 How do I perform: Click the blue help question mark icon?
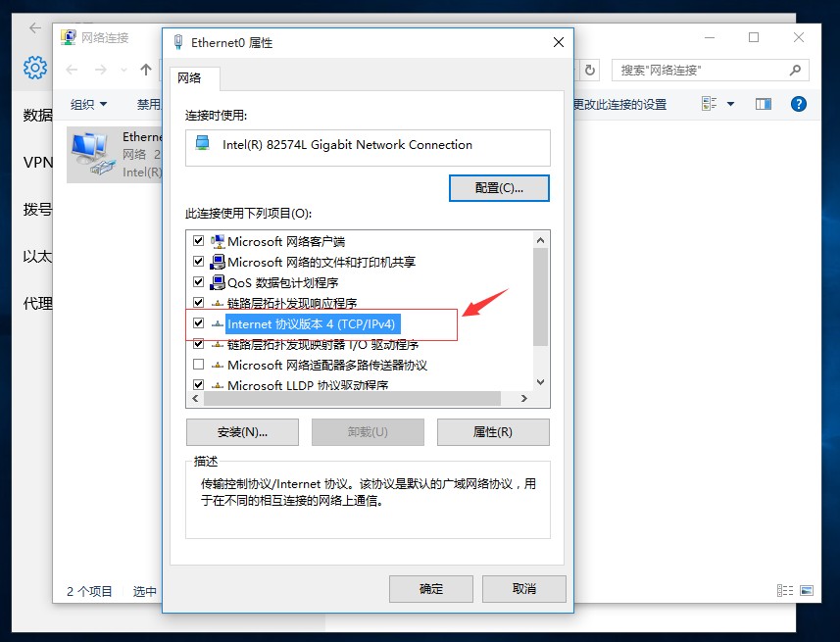pos(798,104)
